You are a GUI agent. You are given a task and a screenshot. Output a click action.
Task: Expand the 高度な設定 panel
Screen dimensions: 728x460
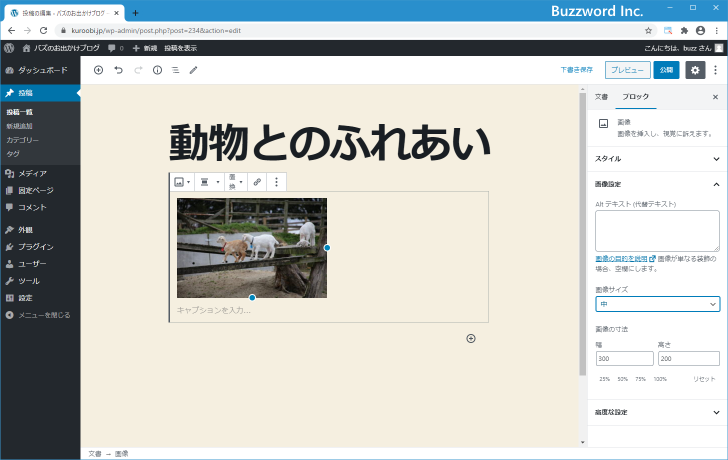click(657, 412)
